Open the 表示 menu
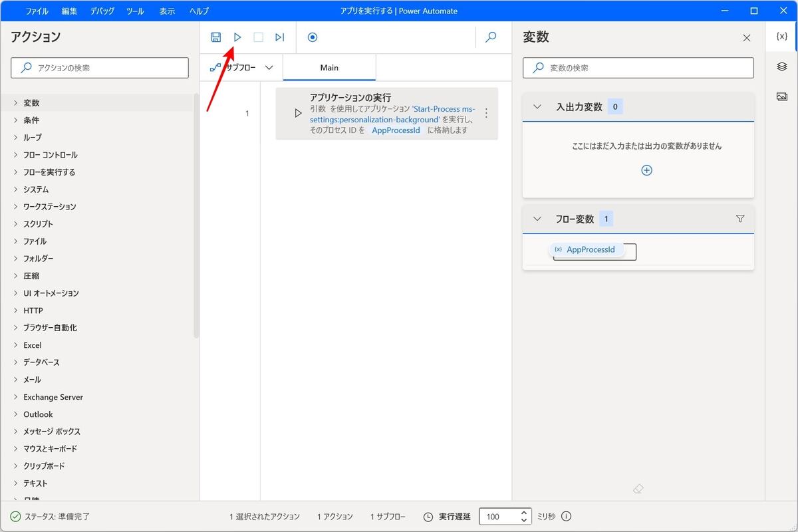 click(167, 11)
